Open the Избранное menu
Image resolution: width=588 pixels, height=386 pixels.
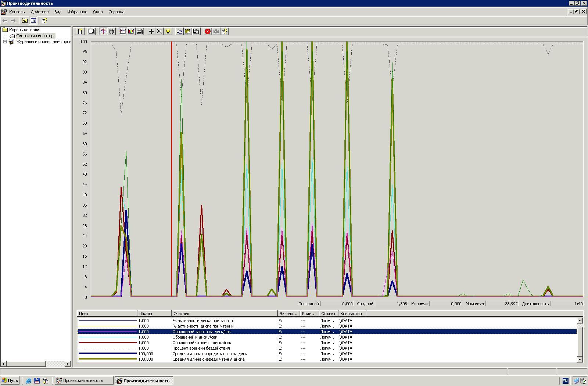pos(77,12)
